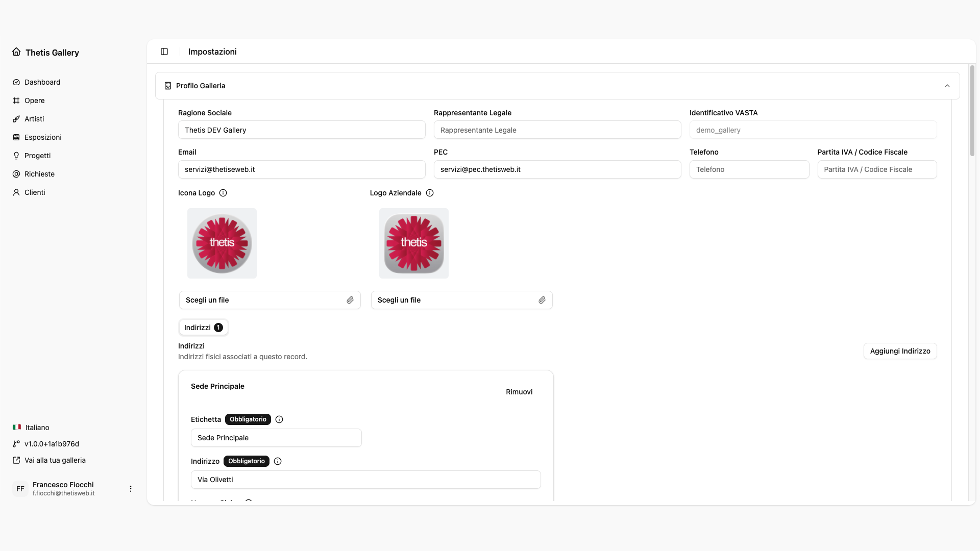Click the Aggiungi Indirizzo button
This screenshot has height=551, width=980.
point(900,351)
